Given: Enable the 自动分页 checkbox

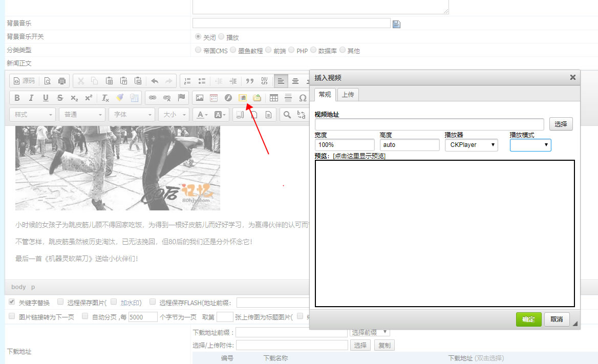Looking at the screenshot, I should [85, 316].
